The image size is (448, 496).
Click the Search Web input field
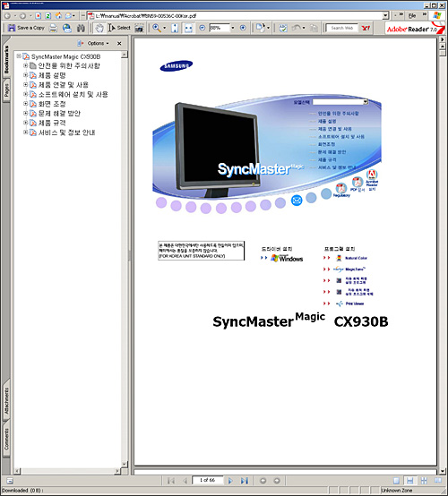coord(342,28)
